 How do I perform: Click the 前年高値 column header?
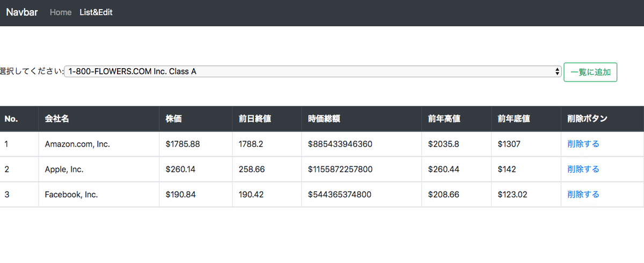pyautogui.click(x=444, y=119)
